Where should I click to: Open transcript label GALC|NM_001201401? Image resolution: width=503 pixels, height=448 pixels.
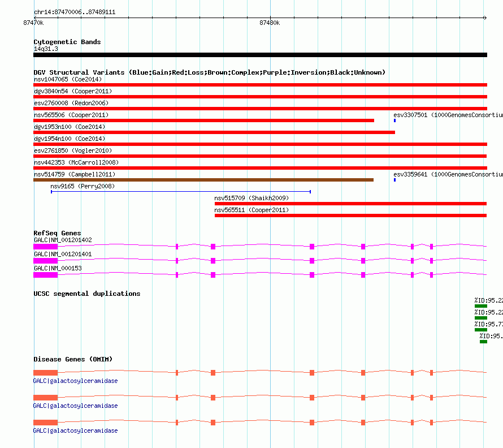click(63, 254)
